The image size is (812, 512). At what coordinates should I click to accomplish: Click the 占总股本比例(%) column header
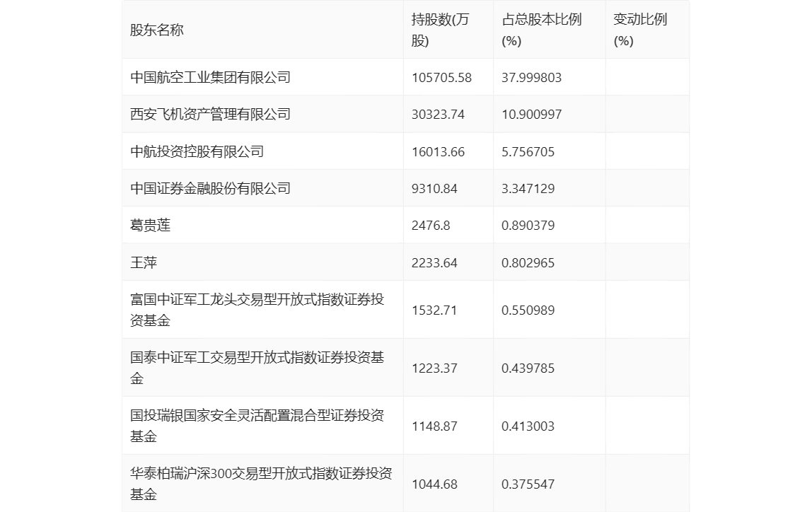tap(542, 30)
